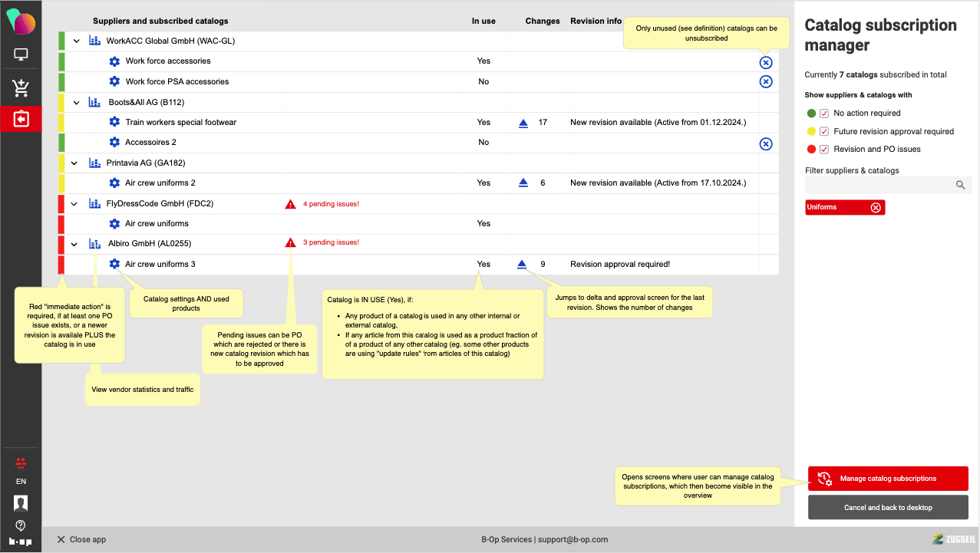The height and width of the screenshot is (553, 980).
Task: Click the warning icon for FlyDressCode pending issues
Action: coord(290,204)
